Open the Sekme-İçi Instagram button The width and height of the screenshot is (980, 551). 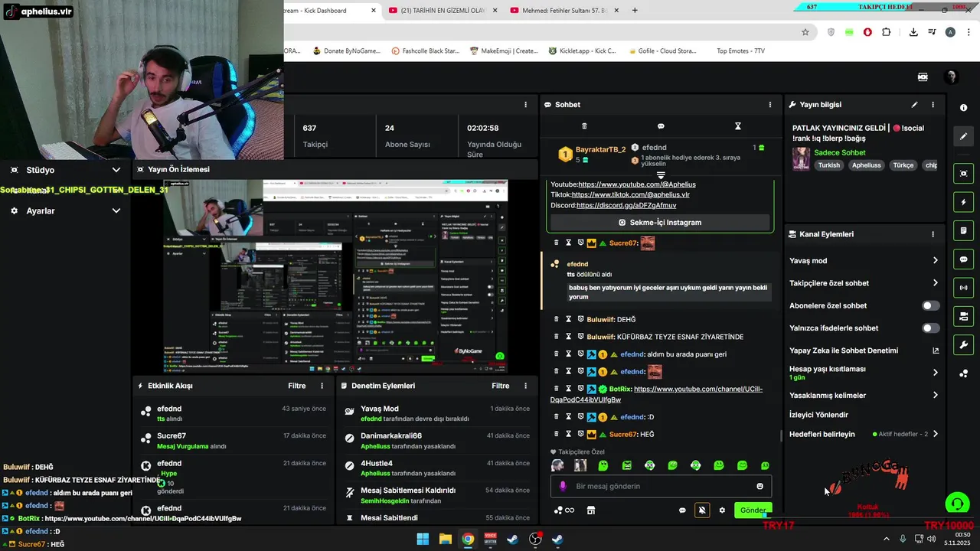coord(660,223)
